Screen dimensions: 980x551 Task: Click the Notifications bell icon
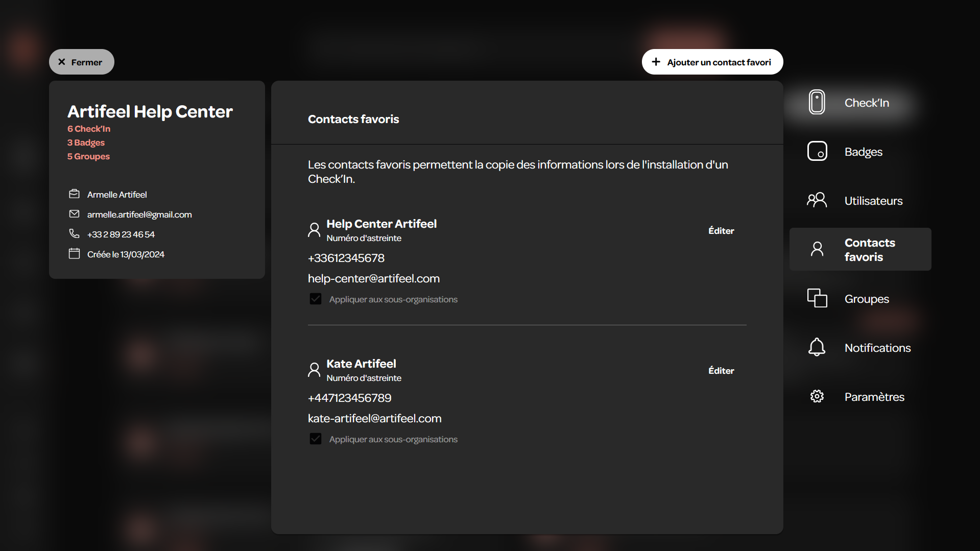pos(817,347)
